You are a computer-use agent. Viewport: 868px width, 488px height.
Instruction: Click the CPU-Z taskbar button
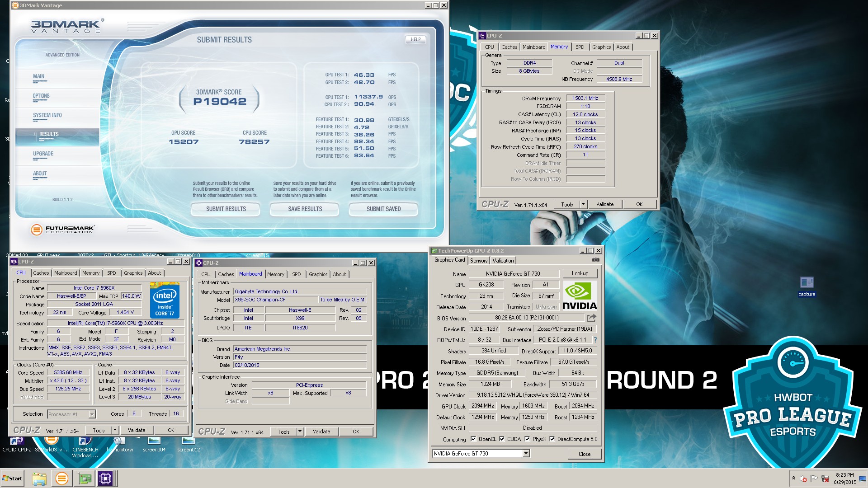106,479
